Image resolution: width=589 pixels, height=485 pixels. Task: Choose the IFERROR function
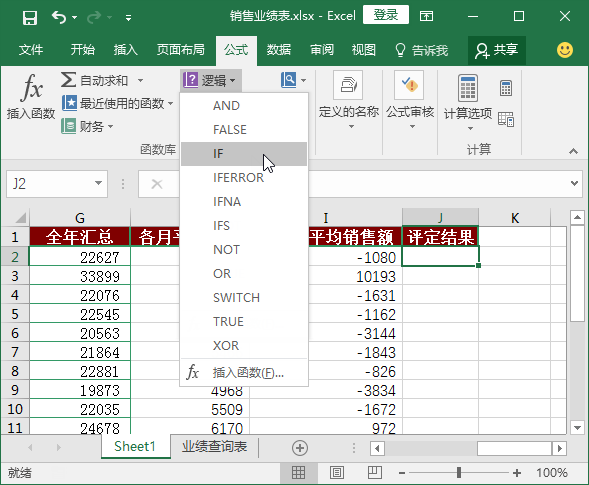click(244, 178)
